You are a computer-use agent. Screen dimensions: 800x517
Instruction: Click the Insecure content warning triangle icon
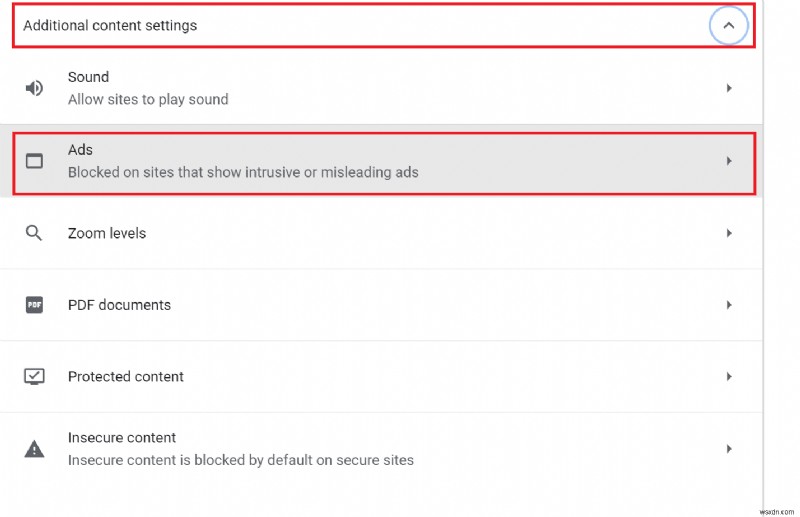(x=34, y=449)
